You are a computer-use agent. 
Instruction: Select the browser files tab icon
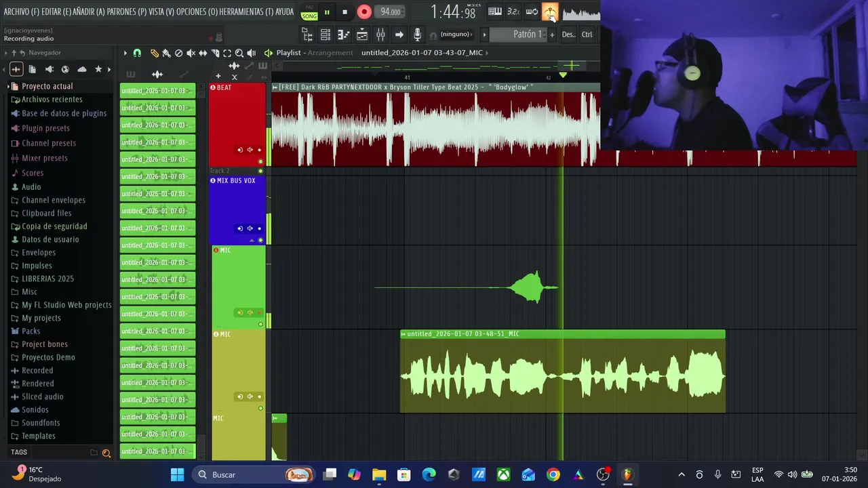(x=32, y=69)
